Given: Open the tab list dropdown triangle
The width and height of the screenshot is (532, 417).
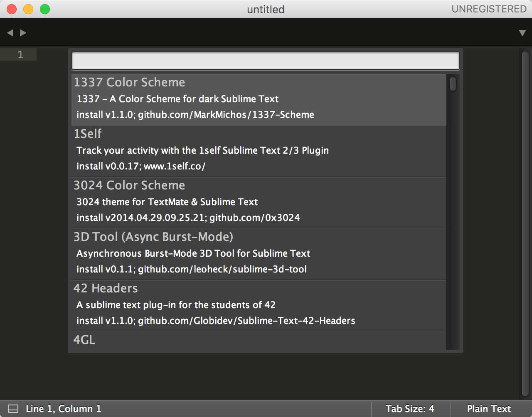Looking at the screenshot, I should tap(522, 33).
